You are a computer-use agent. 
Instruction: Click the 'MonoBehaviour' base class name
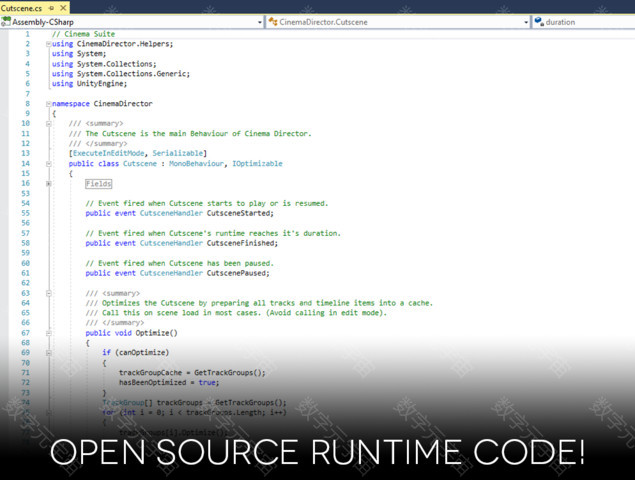click(196, 164)
